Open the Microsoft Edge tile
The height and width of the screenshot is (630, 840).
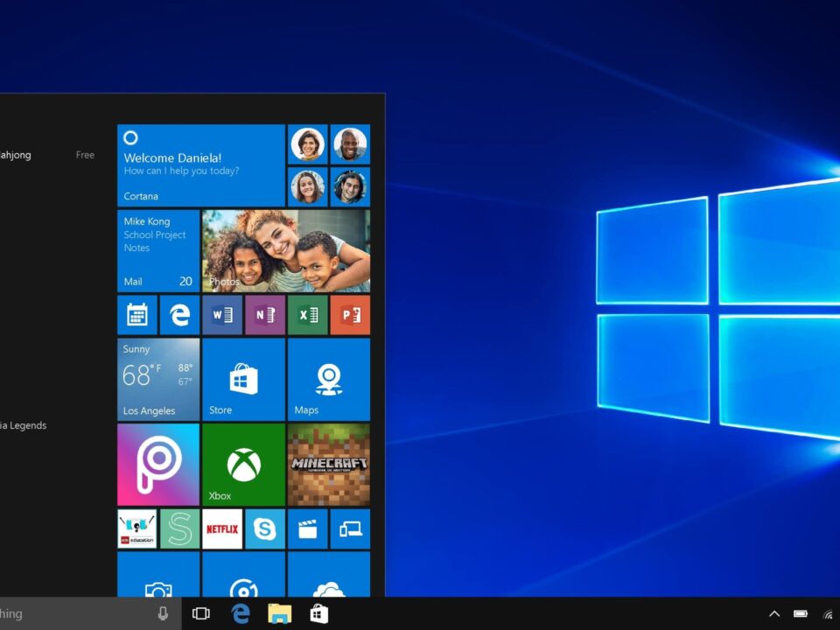tap(179, 315)
